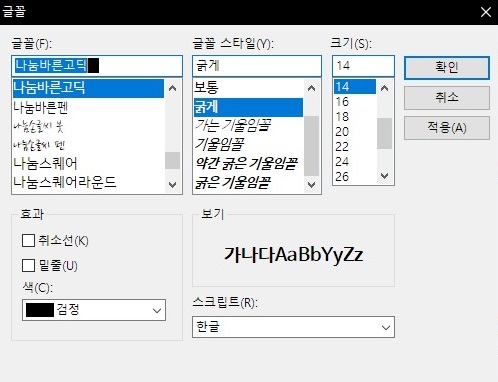Select font size 16
The width and height of the screenshot is (498, 382).
355,102
